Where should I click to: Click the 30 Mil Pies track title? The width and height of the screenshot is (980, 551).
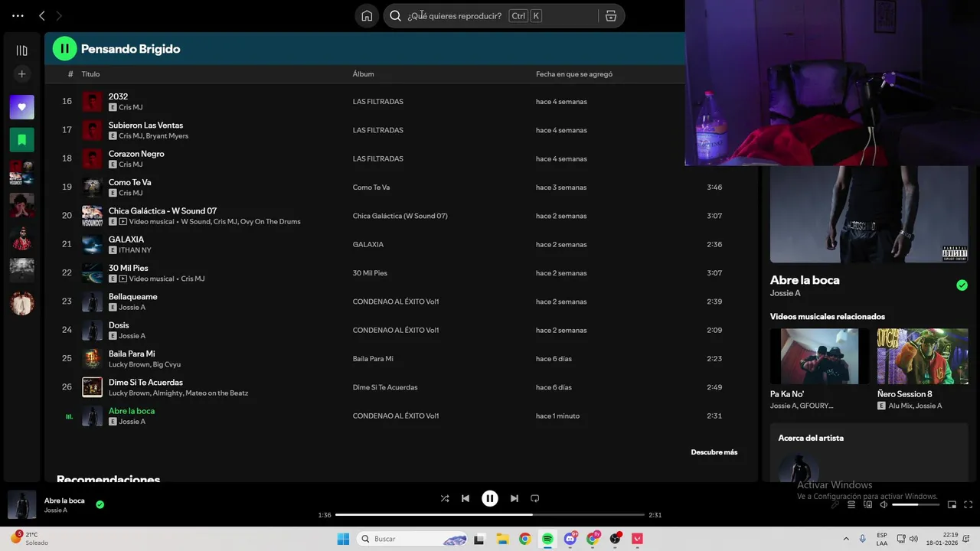[x=129, y=269]
